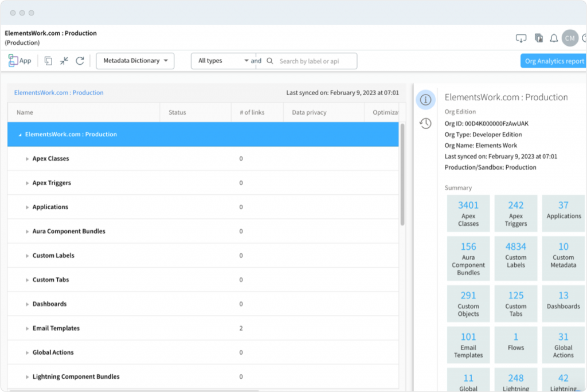The height and width of the screenshot is (392, 587).
Task: Click the collapse arrows icon
Action: 64,61
